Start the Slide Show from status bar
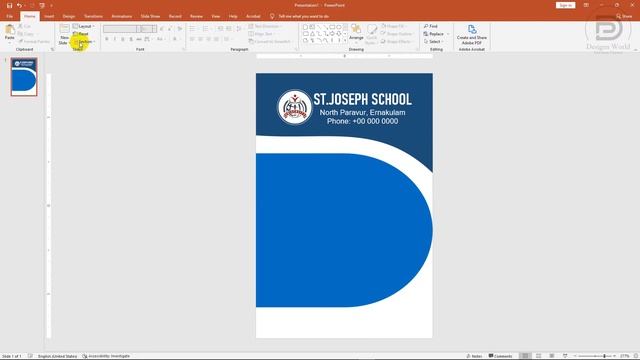The image size is (640, 360). coord(565,356)
